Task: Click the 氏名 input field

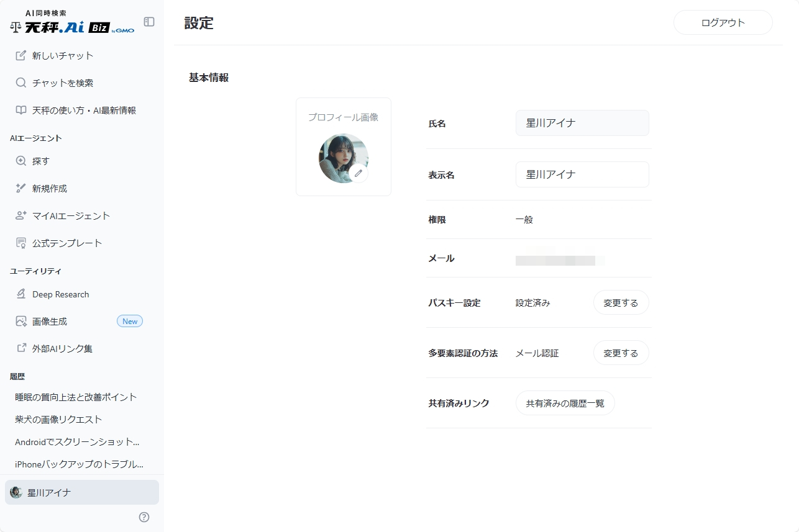Action: [x=582, y=123]
